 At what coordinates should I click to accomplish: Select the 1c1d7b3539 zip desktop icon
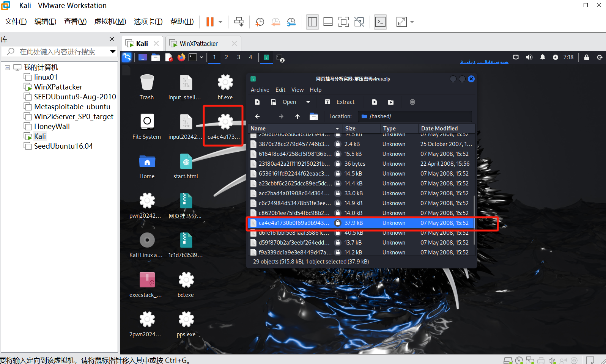tap(186, 245)
